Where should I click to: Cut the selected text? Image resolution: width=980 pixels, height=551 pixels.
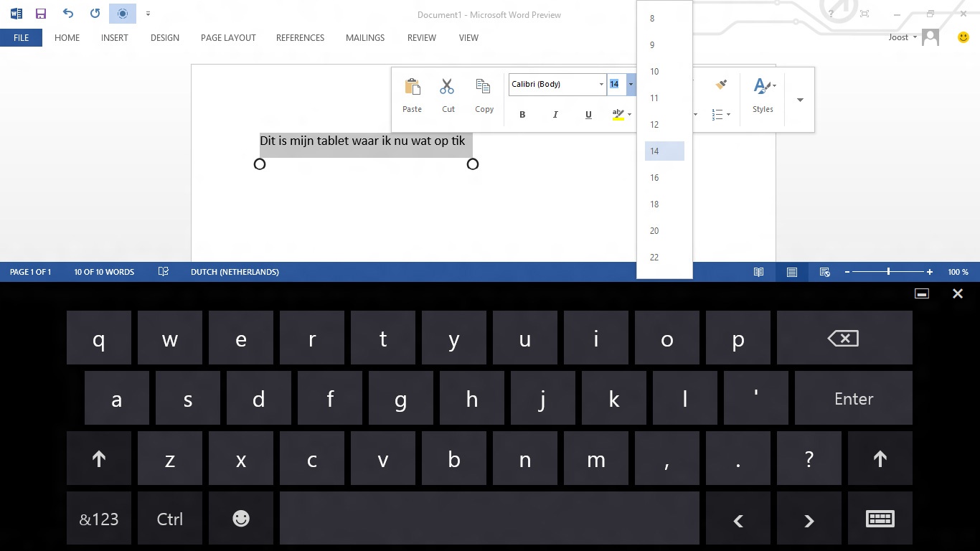(x=448, y=95)
